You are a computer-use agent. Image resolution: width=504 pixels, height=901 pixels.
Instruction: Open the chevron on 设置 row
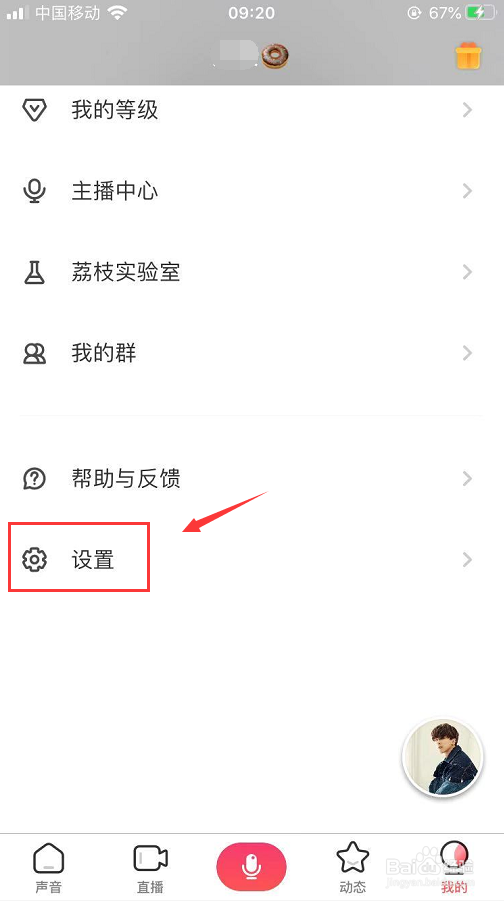coord(467,559)
